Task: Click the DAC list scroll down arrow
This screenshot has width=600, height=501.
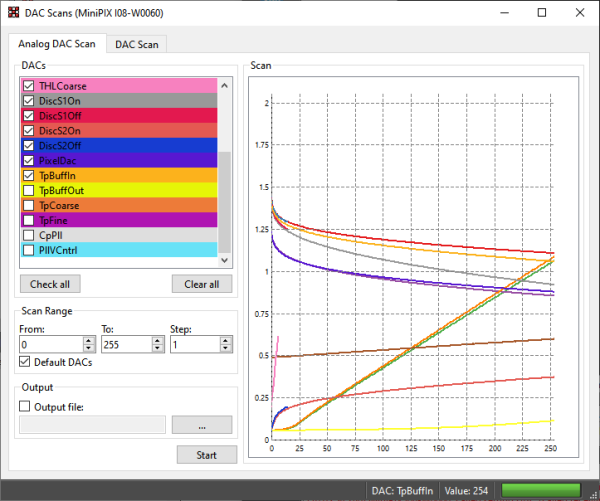Action: [225, 260]
